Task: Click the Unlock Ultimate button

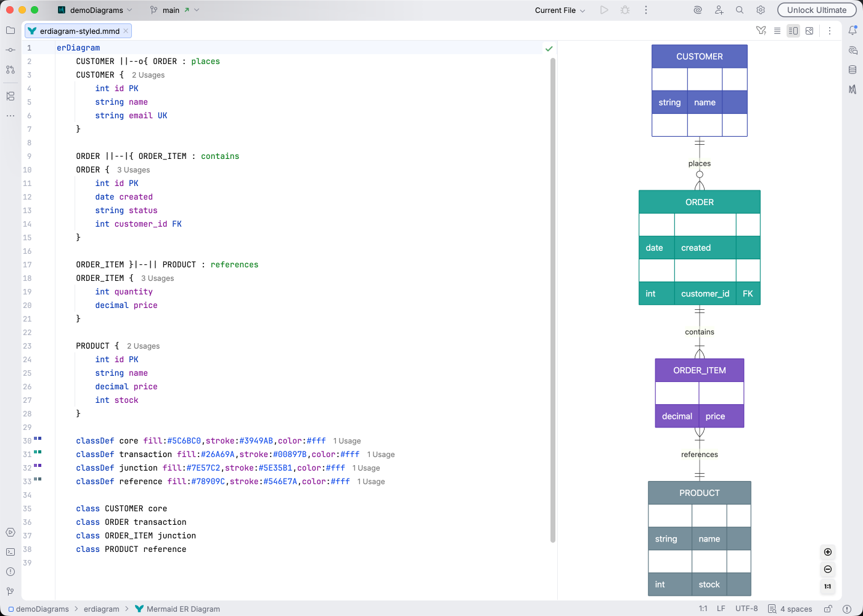Action: (x=816, y=10)
